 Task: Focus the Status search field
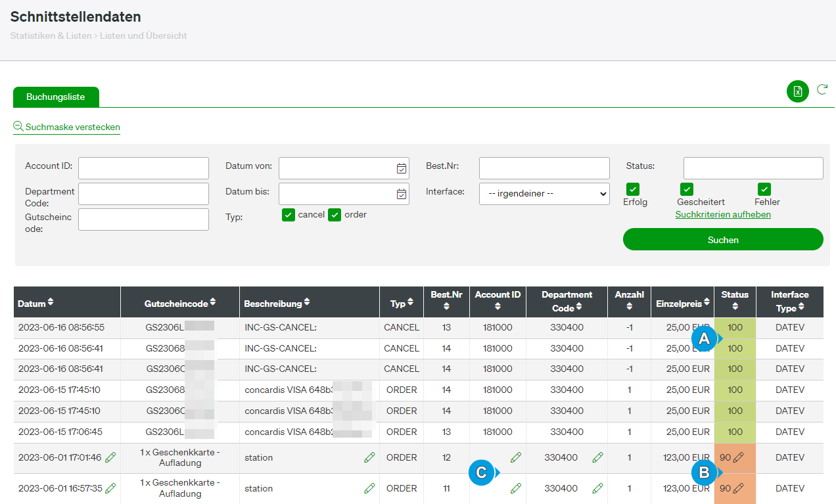coord(753,168)
